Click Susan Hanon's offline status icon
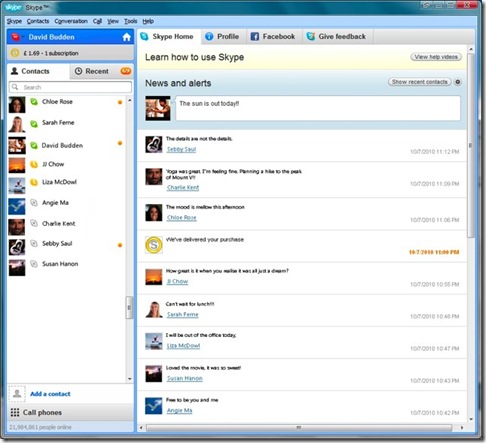The width and height of the screenshot is (486, 443). pyautogui.click(x=34, y=264)
